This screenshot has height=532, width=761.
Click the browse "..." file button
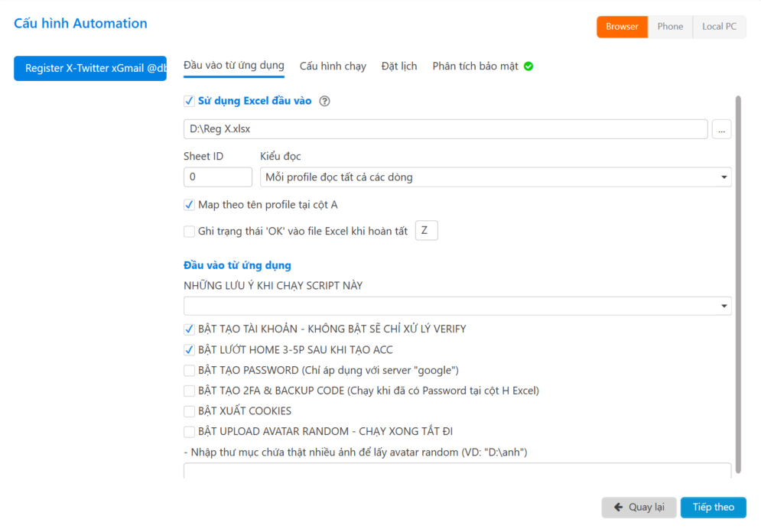pos(721,129)
